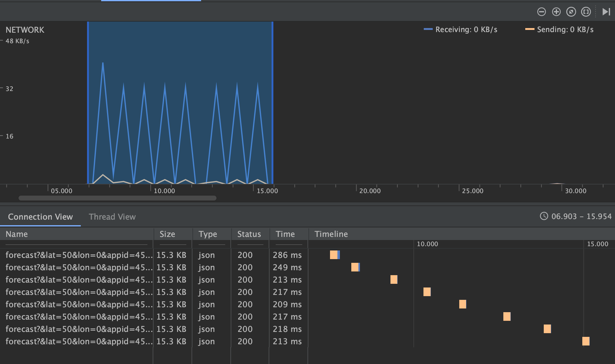This screenshot has width=615, height=364.
Task: Click the zoom out icon in profiler toolbar
Action: point(541,12)
